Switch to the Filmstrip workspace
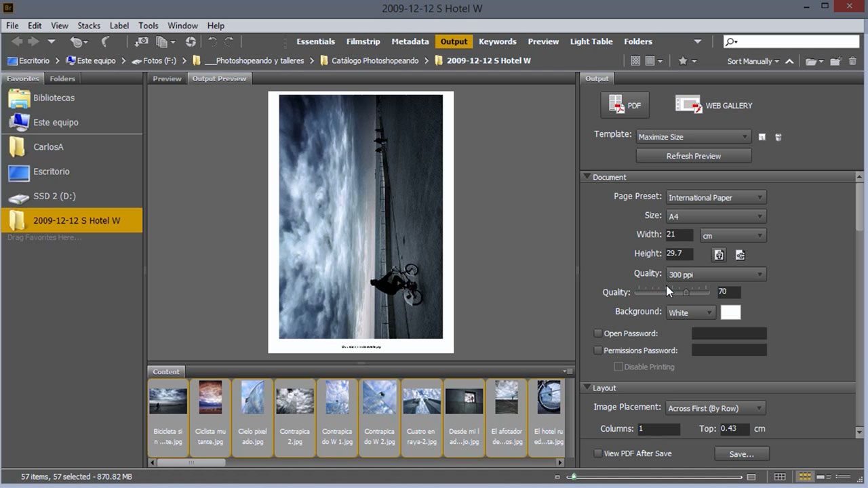The height and width of the screenshot is (488, 868). tap(363, 41)
